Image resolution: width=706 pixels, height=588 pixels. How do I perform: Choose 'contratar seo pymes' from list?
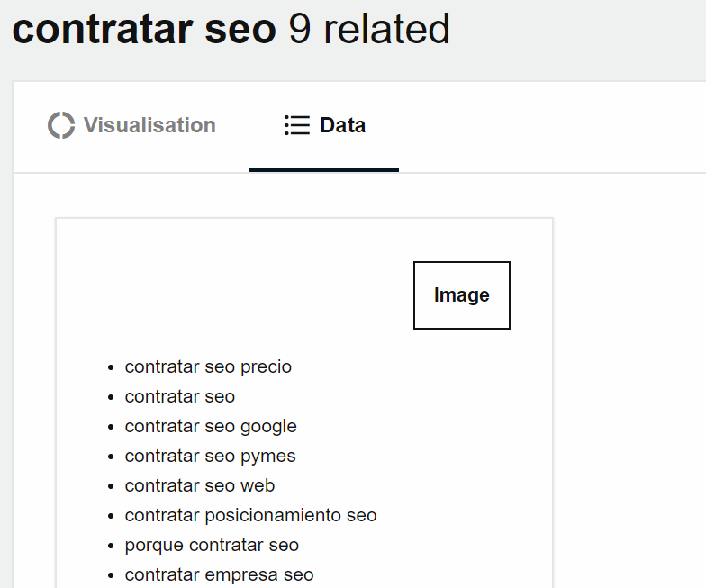(210, 456)
